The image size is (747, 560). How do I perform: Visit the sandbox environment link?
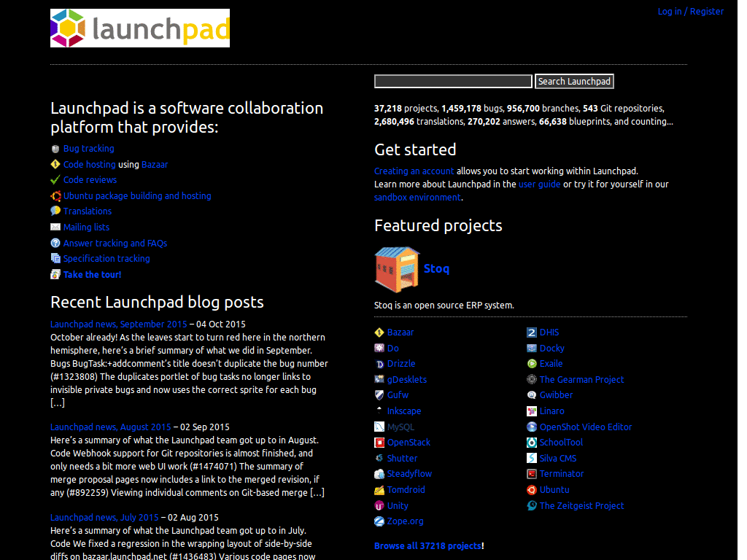pyautogui.click(x=417, y=197)
